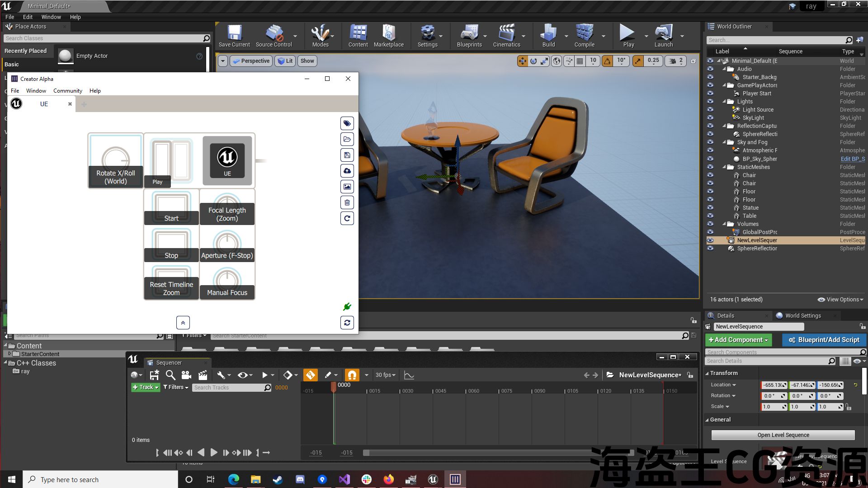Image resolution: width=868 pixels, height=488 pixels.
Task: Collapse the StaticMeshes folder
Action: pos(725,167)
